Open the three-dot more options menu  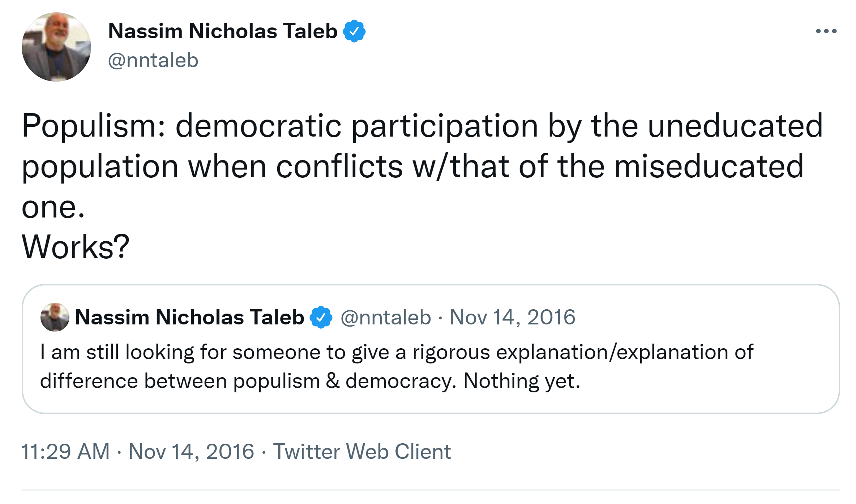pyautogui.click(x=826, y=31)
